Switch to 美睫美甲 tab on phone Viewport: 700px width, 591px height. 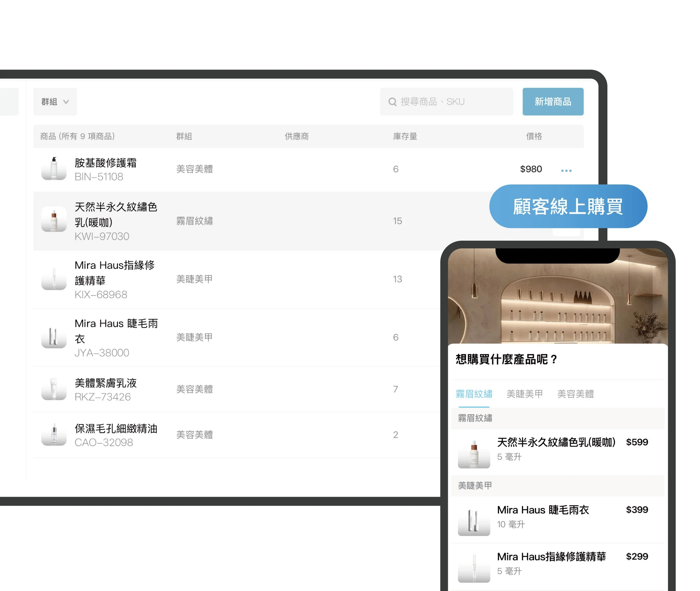(524, 394)
